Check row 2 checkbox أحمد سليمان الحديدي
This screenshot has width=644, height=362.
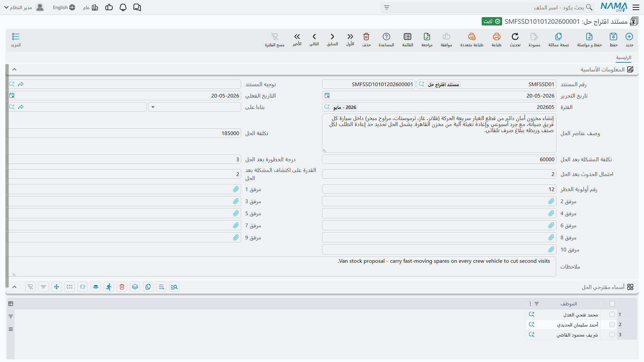pyautogui.click(x=612, y=324)
